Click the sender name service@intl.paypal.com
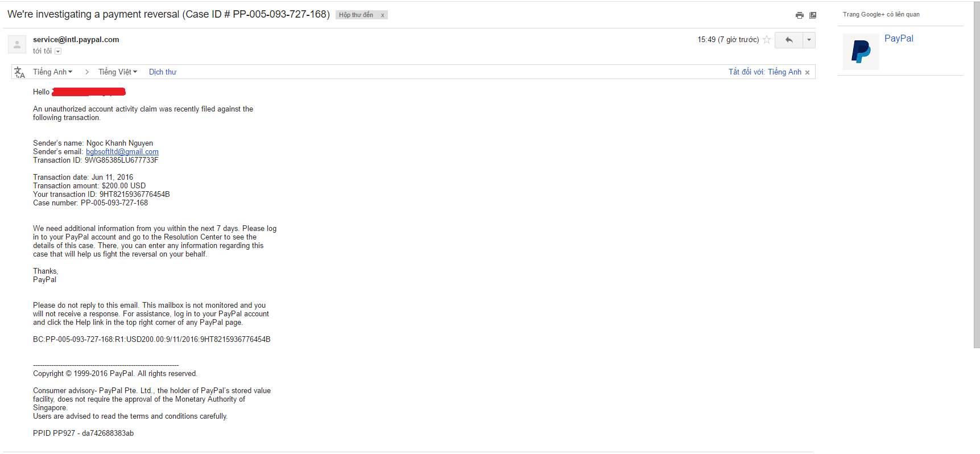 76,39
